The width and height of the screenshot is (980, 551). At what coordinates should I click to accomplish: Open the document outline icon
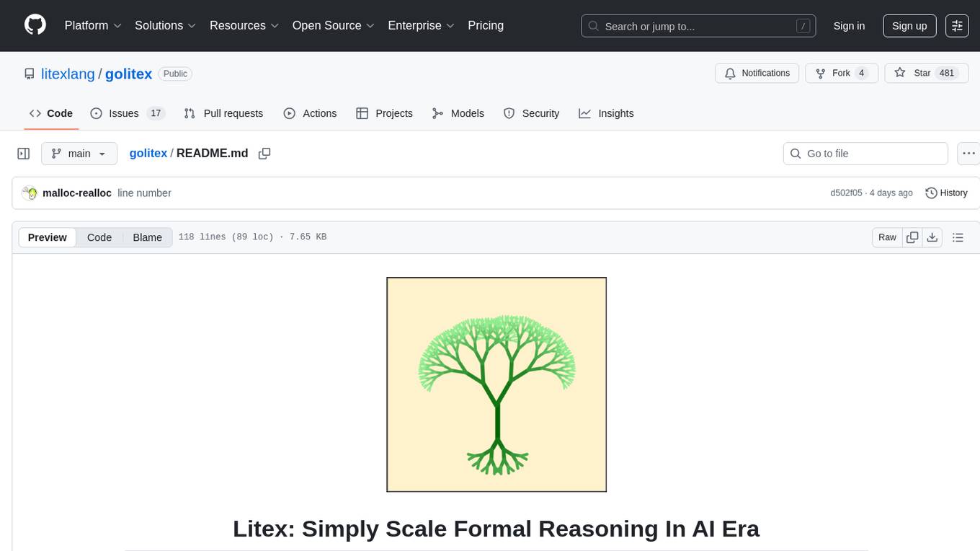958,237
